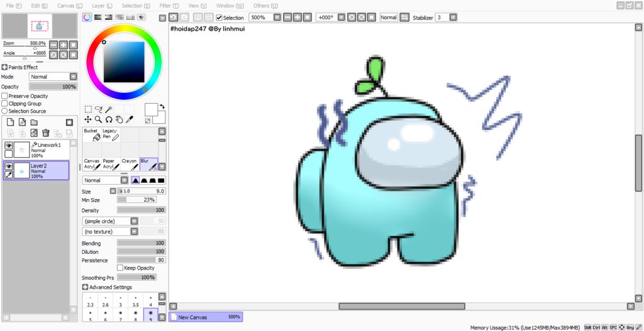This screenshot has width=644, height=331.
Task: Select the Eyedropper color picker tool
Action: (130, 119)
